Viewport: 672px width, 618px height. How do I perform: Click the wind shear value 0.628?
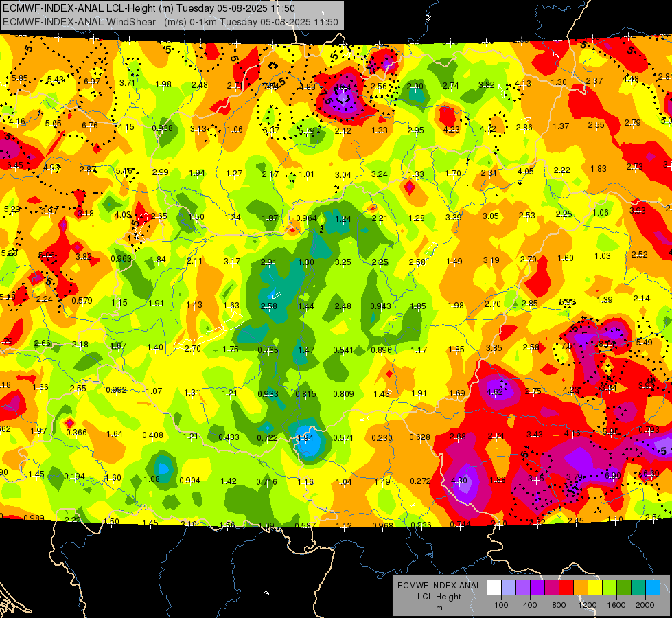[420, 437]
